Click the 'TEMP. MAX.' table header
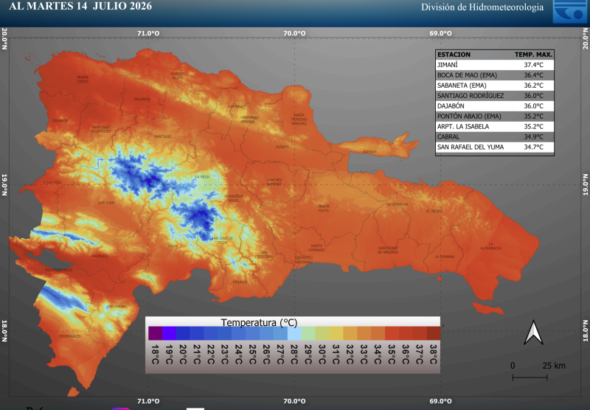Image resolution: width=590 pixels, height=410 pixels. (x=533, y=55)
